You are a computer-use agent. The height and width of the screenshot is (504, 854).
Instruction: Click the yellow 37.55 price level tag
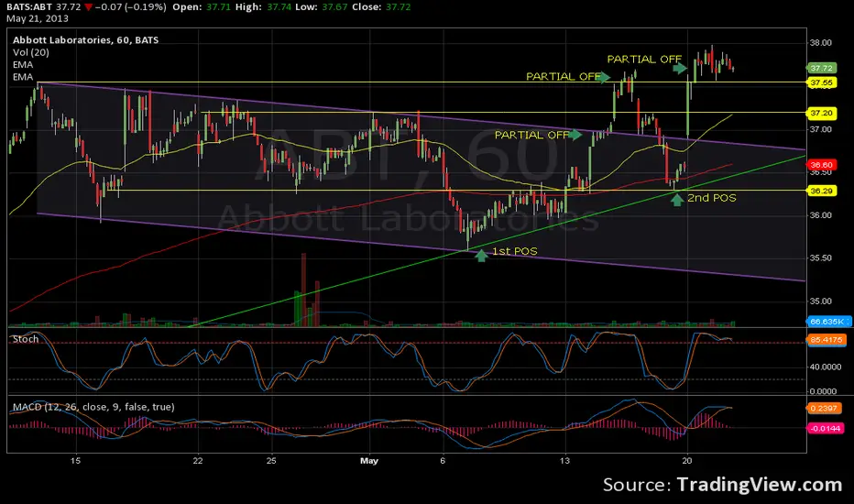[x=821, y=82]
